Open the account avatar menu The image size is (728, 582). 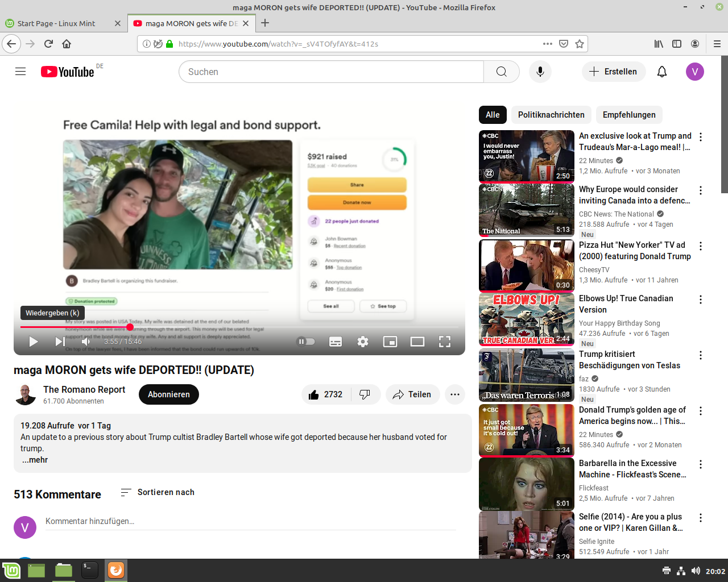pos(695,72)
